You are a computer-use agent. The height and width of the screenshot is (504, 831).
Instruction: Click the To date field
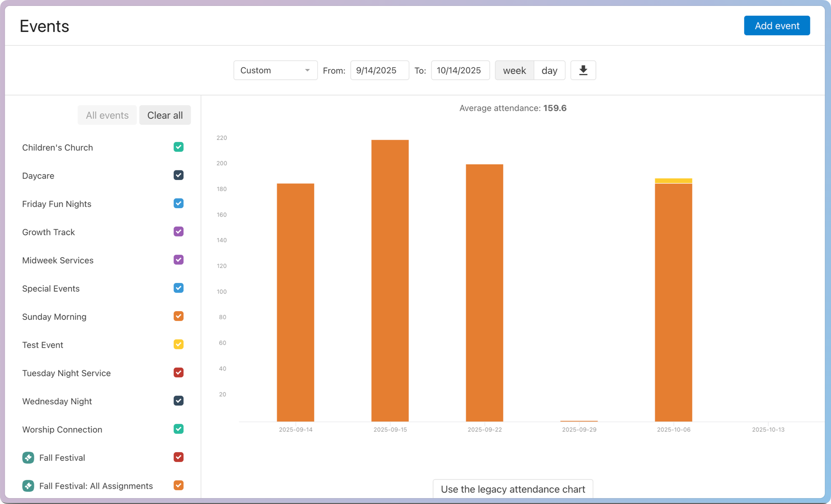[460, 70]
